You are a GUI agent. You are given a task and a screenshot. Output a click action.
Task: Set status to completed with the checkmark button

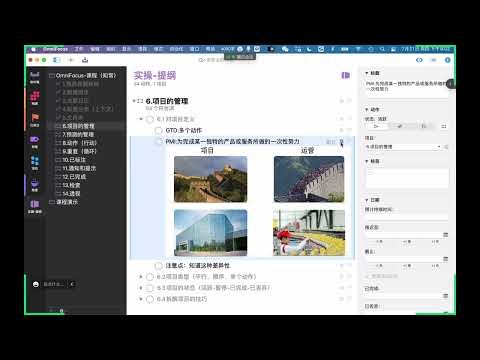tap(400, 126)
